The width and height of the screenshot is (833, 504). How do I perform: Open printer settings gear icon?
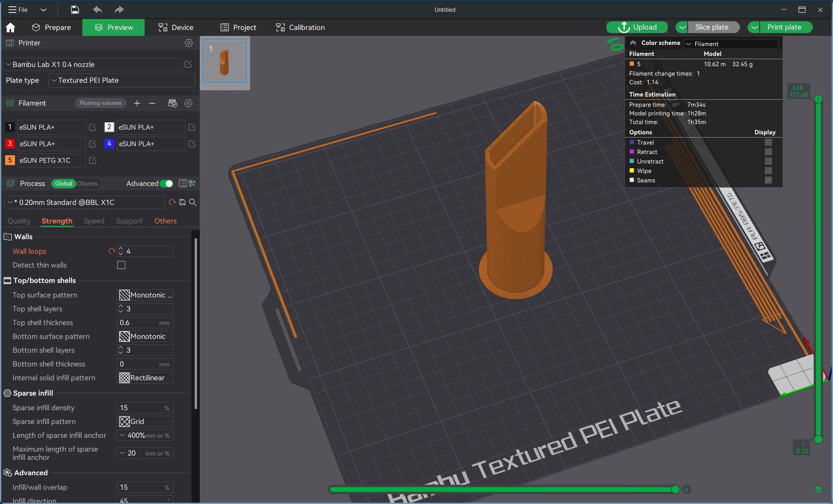[x=189, y=43]
